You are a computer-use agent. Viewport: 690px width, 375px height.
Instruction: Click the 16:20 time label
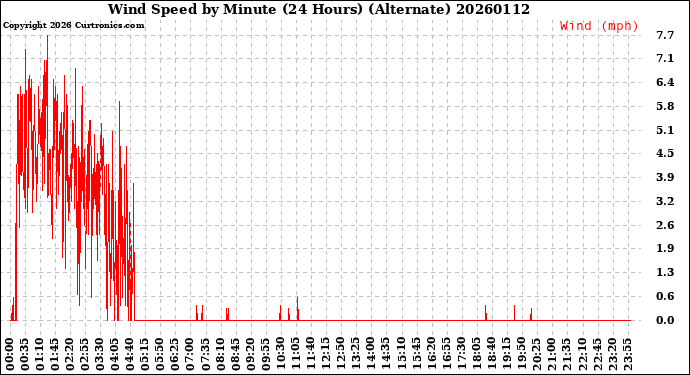(x=431, y=354)
